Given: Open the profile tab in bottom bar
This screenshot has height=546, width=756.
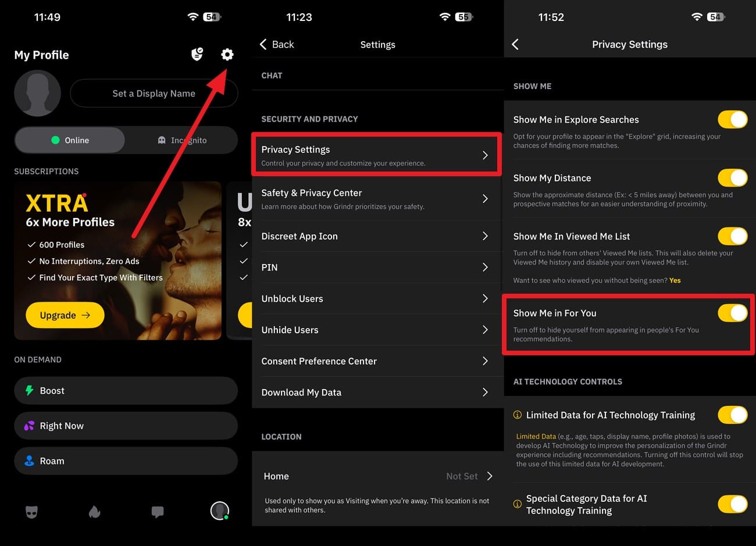Looking at the screenshot, I should point(219,511).
